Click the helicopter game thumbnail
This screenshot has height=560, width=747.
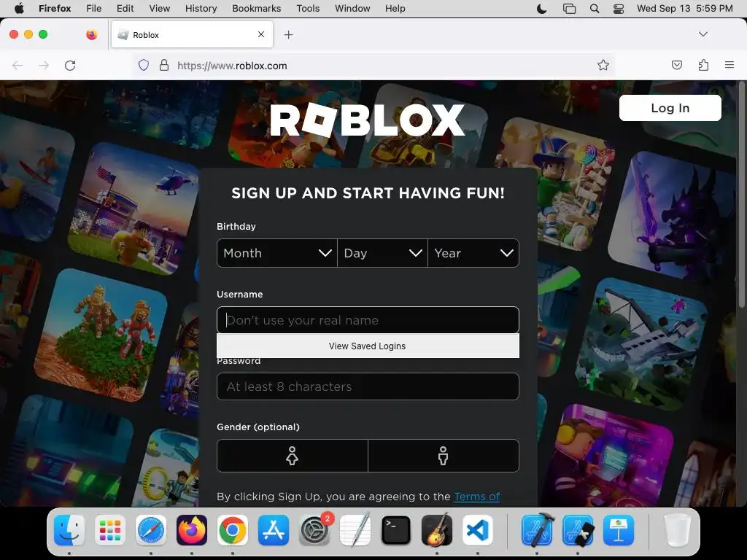click(x=134, y=208)
